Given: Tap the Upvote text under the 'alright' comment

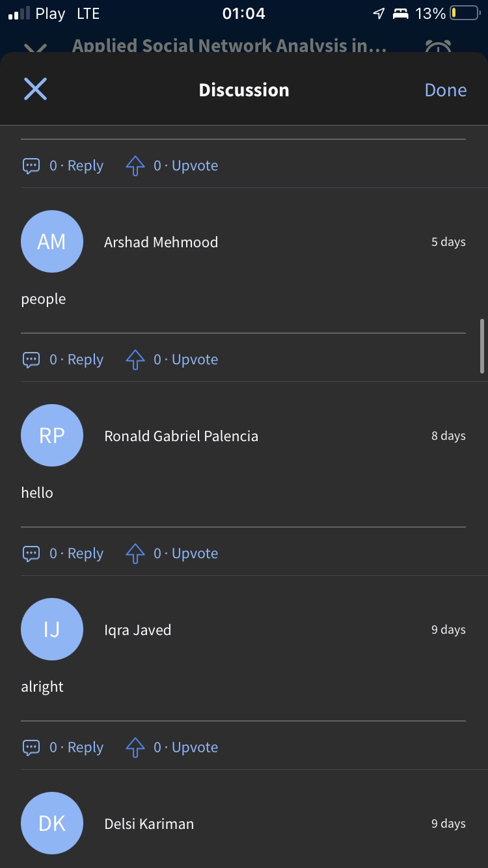Looking at the screenshot, I should tap(195, 748).
